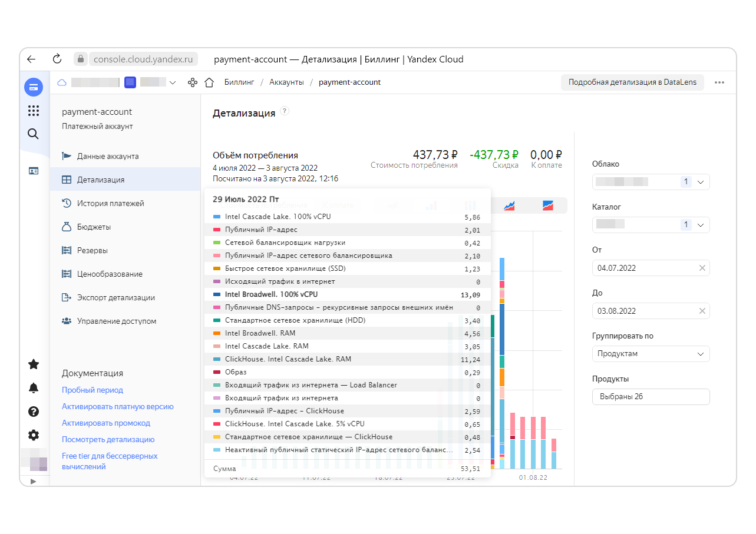Expand the folder chevron in top bar
Screen dimensions: 756x534
pyautogui.click(x=173, y=83)
